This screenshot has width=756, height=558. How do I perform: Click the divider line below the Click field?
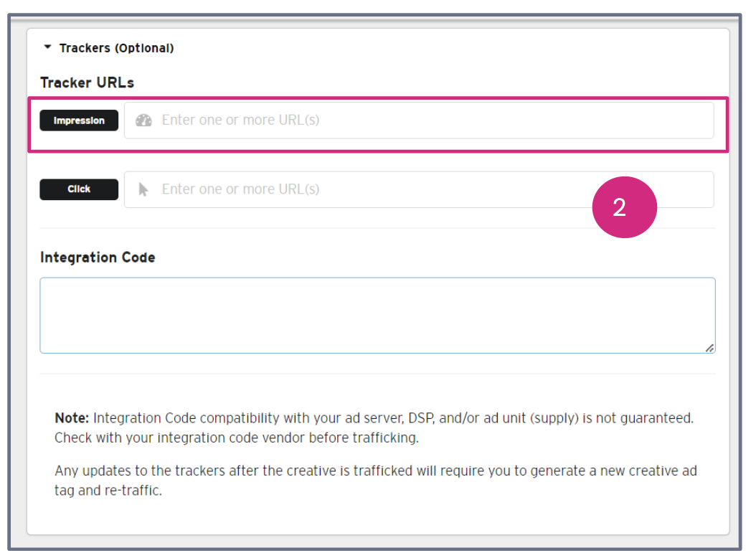click(x=377, y=228)
